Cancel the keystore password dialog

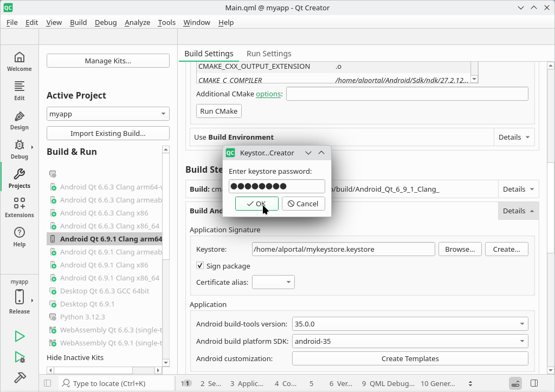pyautogui.click(x=304, y=204)
